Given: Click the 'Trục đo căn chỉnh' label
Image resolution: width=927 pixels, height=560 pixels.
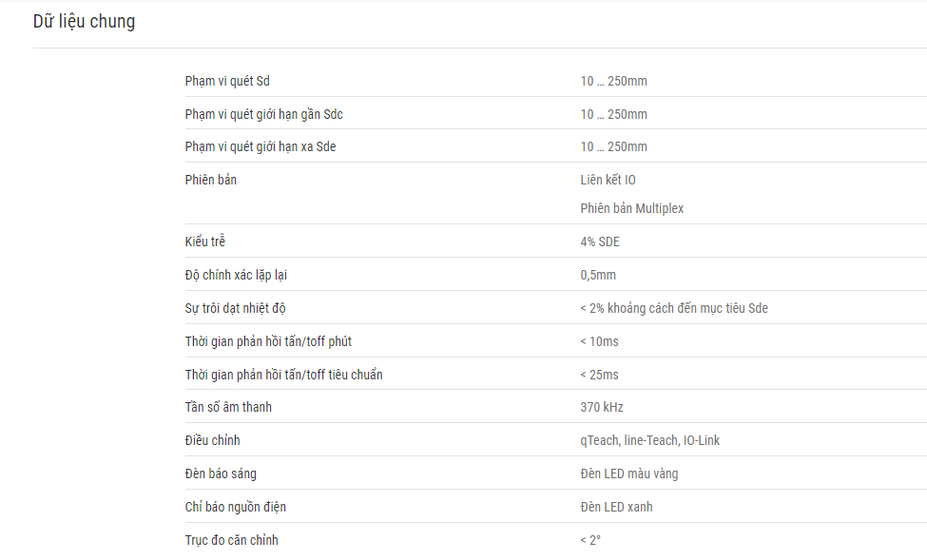Looking at the screenshot, I should pyautogui.click(x=231, y=540).
